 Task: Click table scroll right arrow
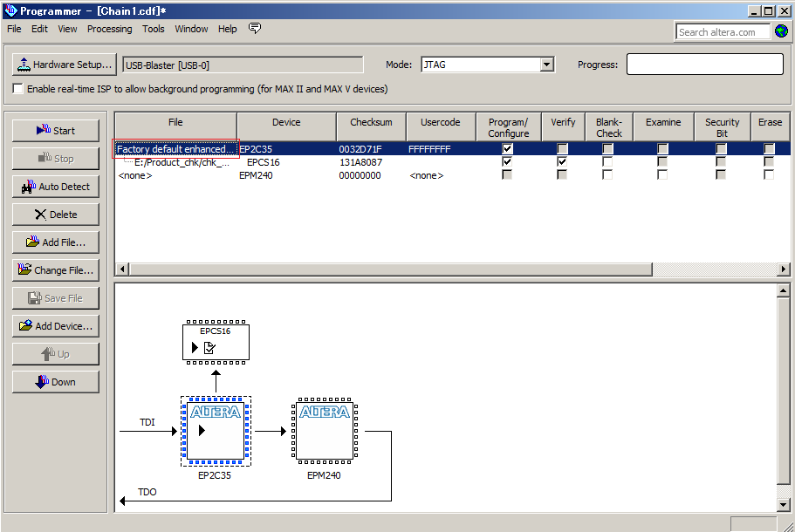[x=784, y=269]
